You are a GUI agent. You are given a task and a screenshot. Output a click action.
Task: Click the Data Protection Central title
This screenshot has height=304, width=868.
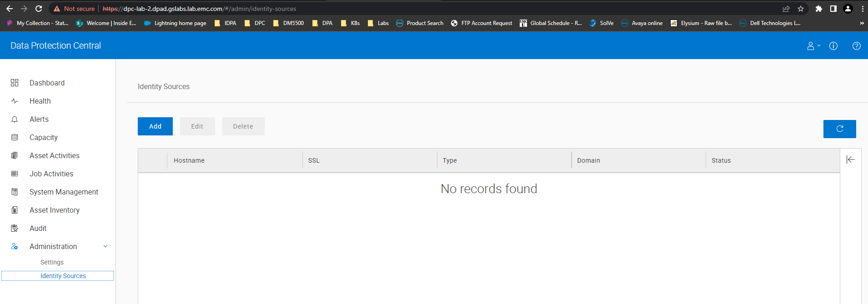[56, 45]
